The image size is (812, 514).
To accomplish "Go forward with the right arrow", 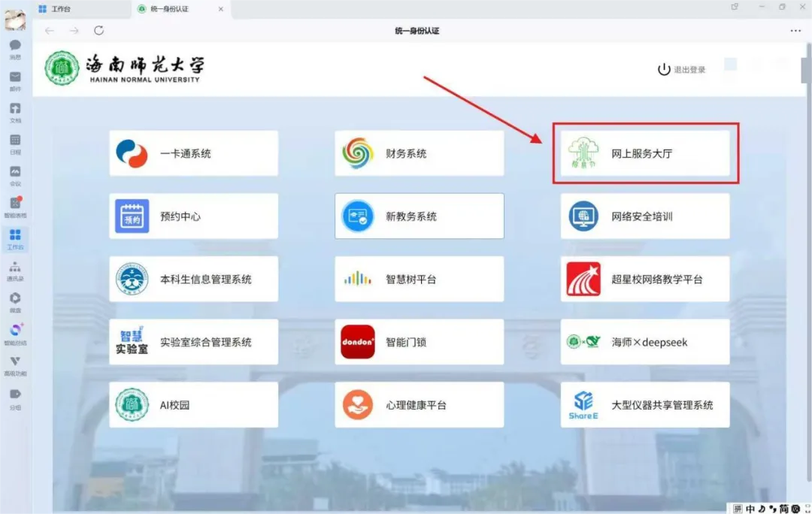I will click(x=74, y=31).
